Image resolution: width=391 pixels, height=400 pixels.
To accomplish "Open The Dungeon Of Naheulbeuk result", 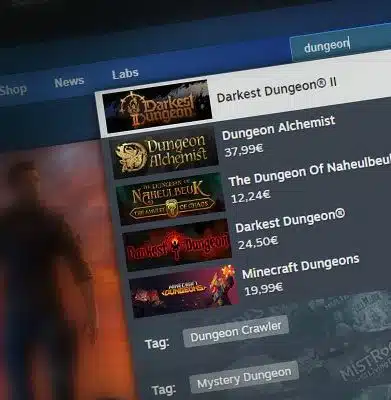I will coord(309,174).
